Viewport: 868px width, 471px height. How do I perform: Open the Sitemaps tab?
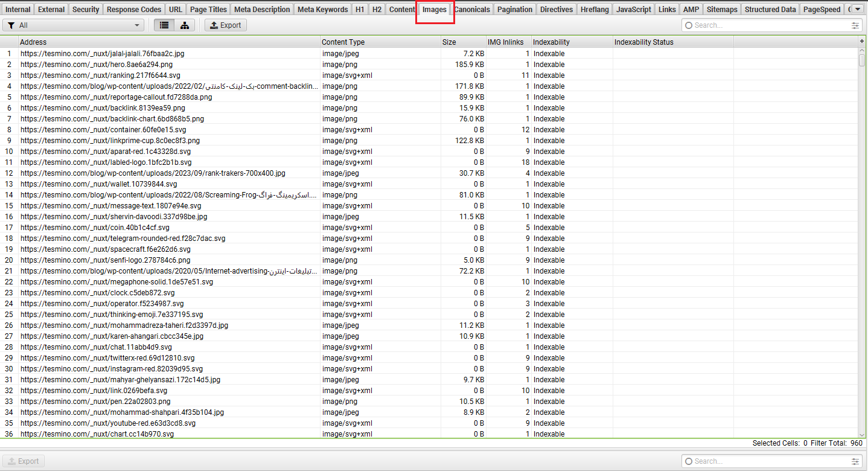click(x=722, y=9)
